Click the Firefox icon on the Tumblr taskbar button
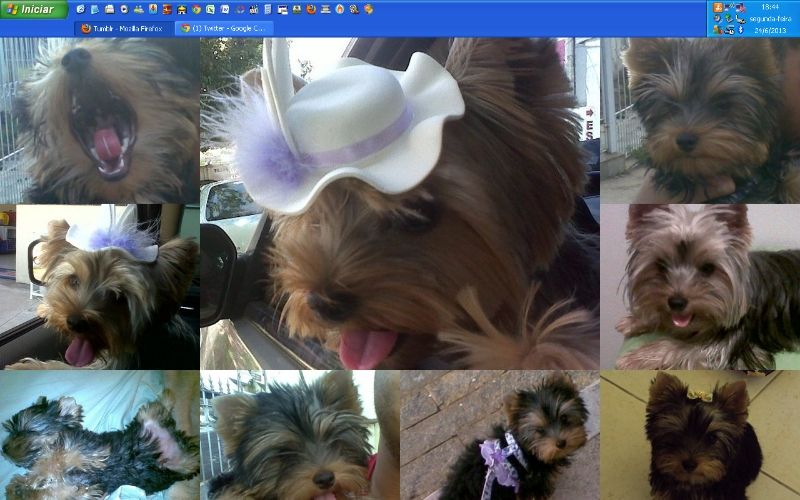This screenshot has height=500, width=800. [x=86, y=28]
